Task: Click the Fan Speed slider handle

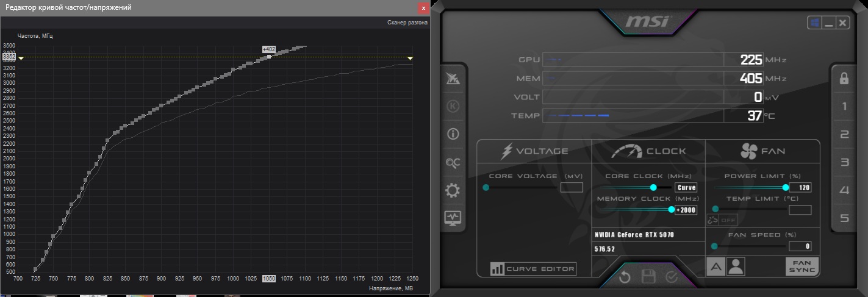Action: pos(714,246)
